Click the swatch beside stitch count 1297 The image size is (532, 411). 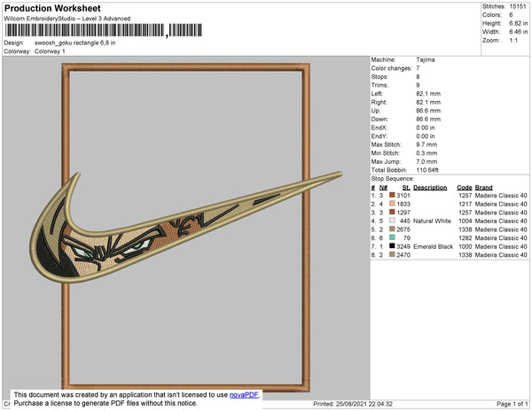392,212
